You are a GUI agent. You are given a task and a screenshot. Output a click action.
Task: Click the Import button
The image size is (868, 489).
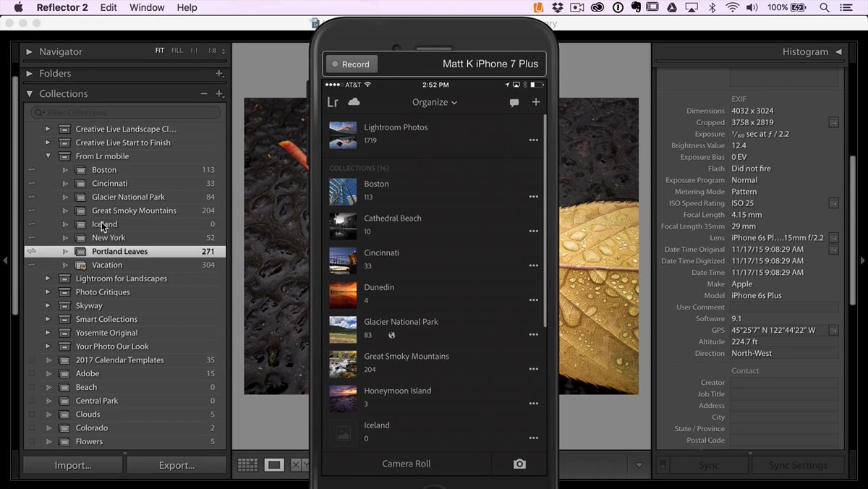73,465
